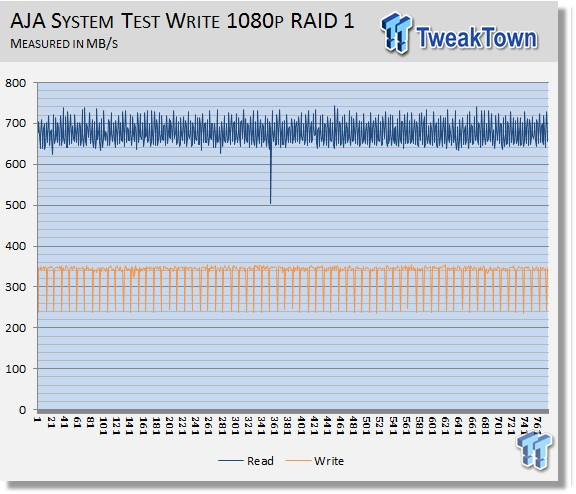This screenshot has width=576, height=494.
Task: Click the x-axis label 401
Action: 301,426
